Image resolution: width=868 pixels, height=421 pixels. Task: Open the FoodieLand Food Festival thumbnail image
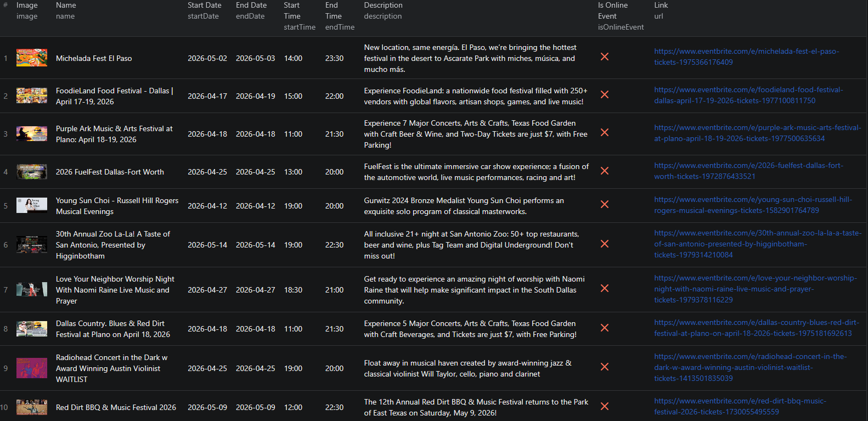(x=32, y=96)
